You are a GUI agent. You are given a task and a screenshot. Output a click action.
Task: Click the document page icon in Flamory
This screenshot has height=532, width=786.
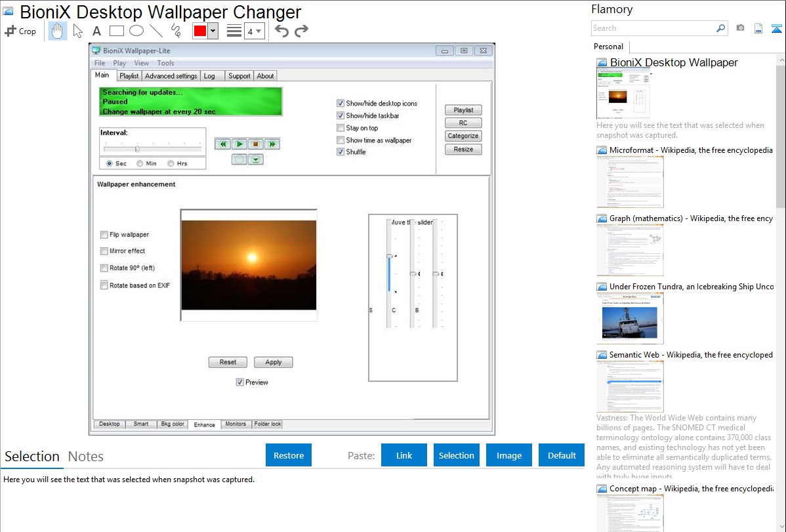[758, 28]
